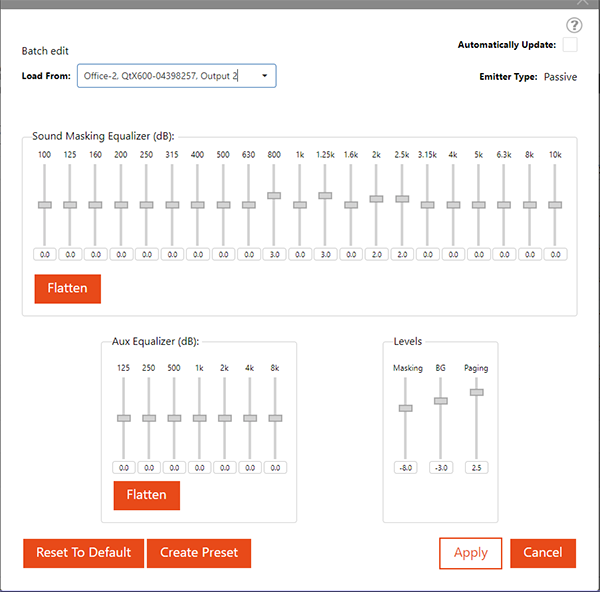
Task: Click the Paging level value 2.5 box
Action: click(477, 468)
